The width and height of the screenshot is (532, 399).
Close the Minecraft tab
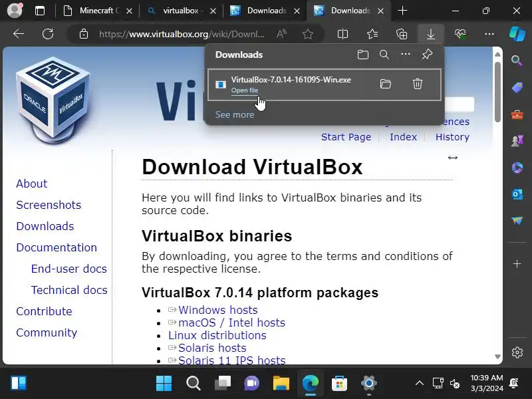tap(129, 11)
